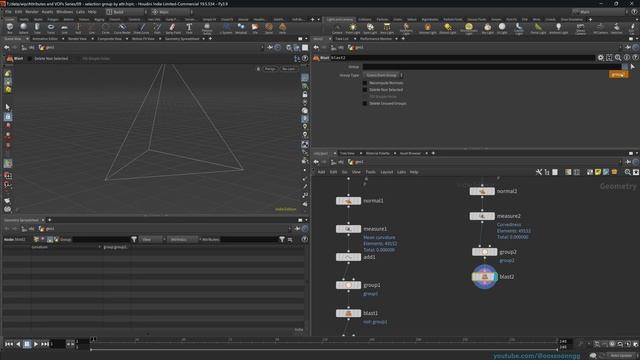The width and height of the screenshot is (640, 360).
Task: Click the group2 node
Action: coord(484,252)
